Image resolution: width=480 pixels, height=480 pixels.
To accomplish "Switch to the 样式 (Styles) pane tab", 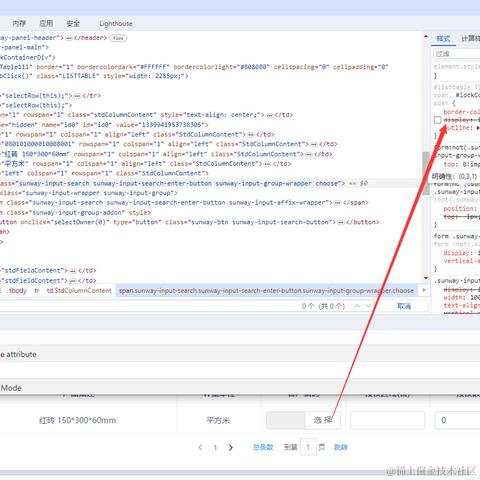I will coord(443,39).
